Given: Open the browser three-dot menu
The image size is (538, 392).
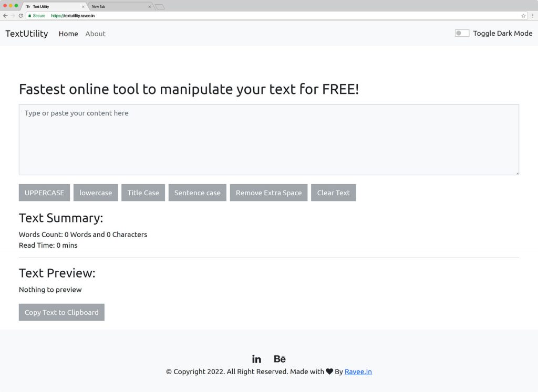Looking at the screenshot, I should coord(533,16).
